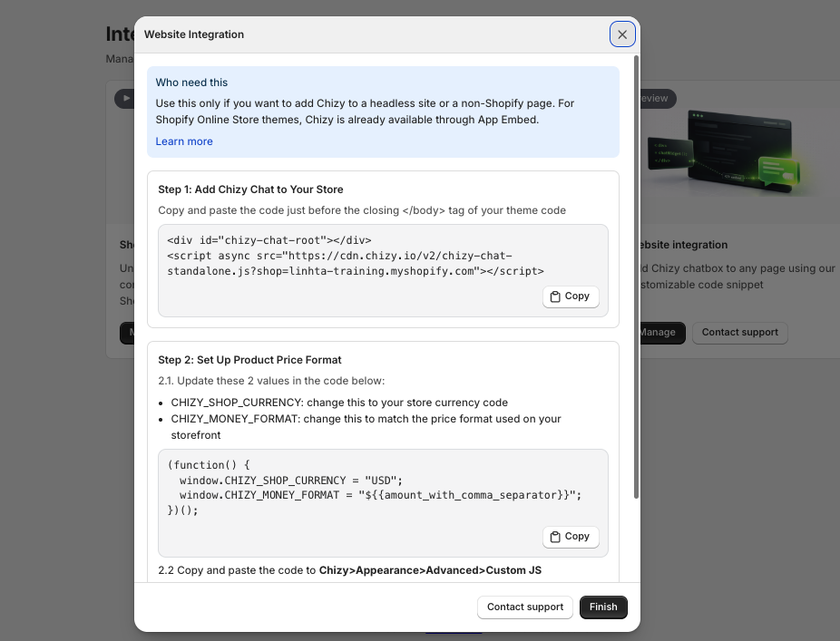Image resolution: width=840 pixels, height=641 pixels.
Task: Click the Website Integration dialog title
Action: pyautogui.click(x=194, y=34)
